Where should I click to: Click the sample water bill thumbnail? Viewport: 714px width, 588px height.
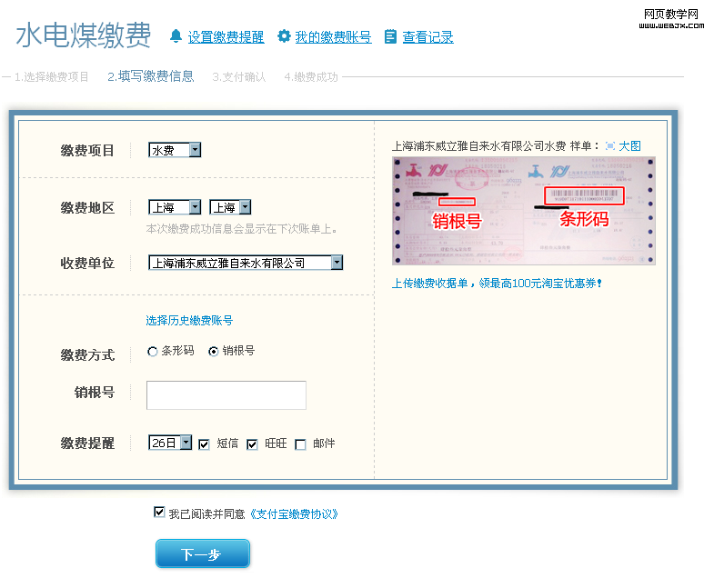(x=523, y=211)
